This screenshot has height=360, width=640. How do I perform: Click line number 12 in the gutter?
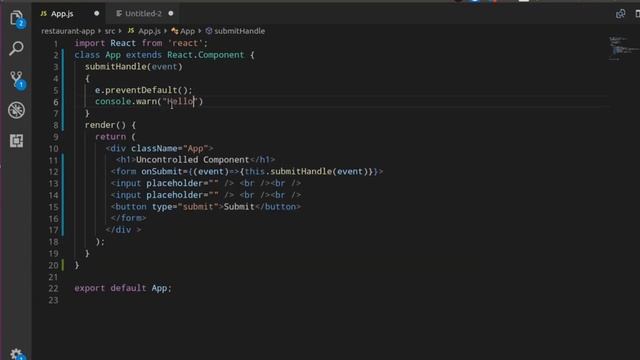[53, 172]
